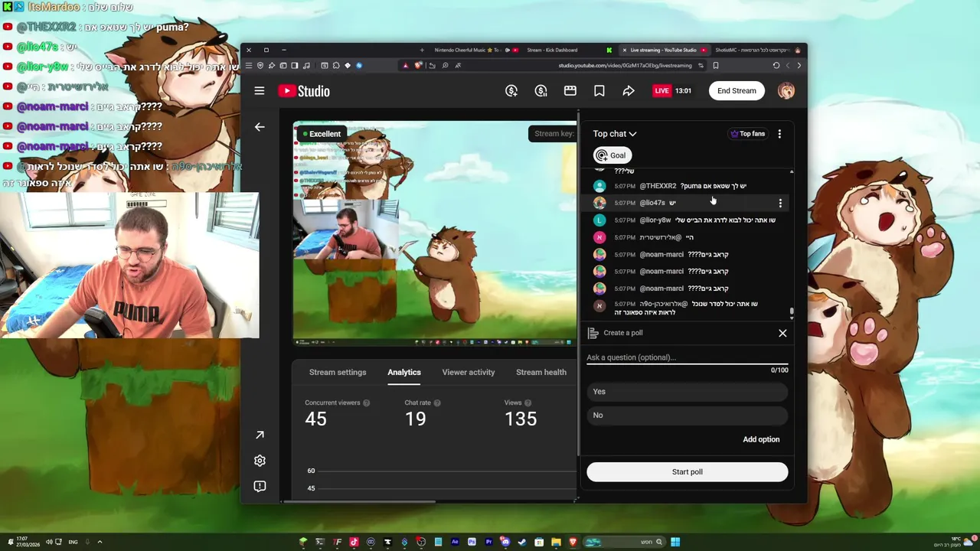Image resolution: width=980 pixels, height=551 pixels.
Task: Click Add option in poll
Action: (761, 439)
